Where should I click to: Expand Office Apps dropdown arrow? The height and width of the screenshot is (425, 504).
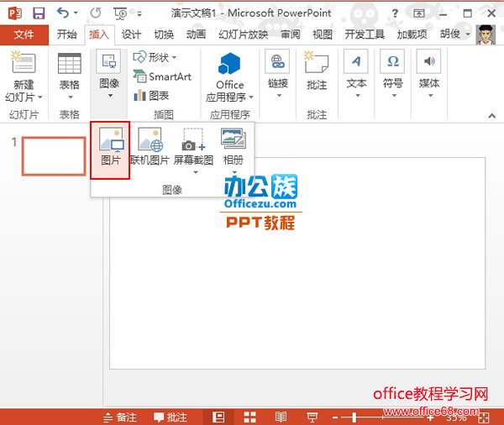[x=251, y=97]
